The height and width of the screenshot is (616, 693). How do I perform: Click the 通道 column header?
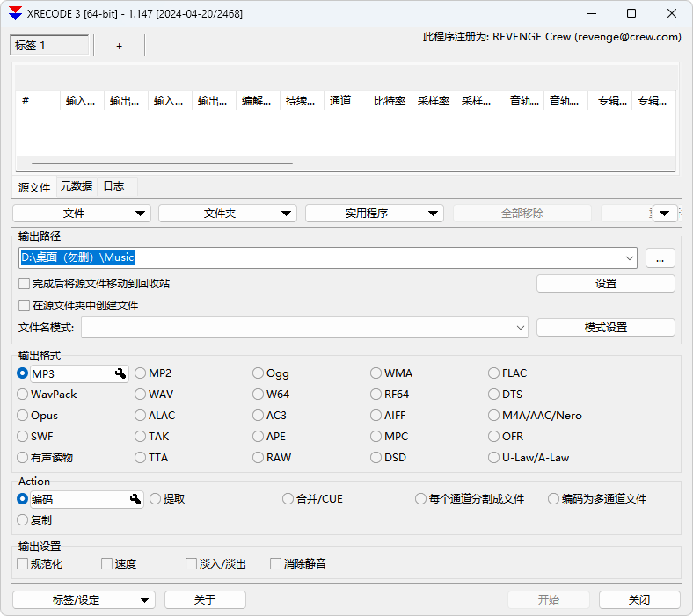(x=346, y=101)
